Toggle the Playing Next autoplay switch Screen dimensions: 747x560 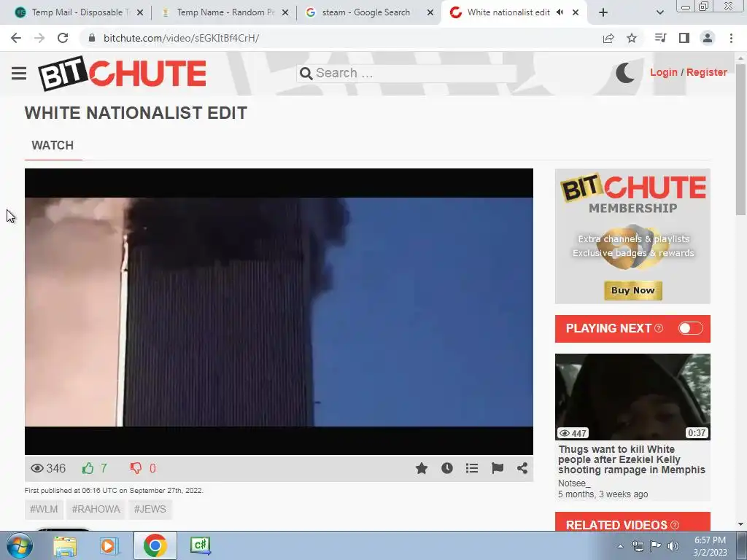coord(690,328)
